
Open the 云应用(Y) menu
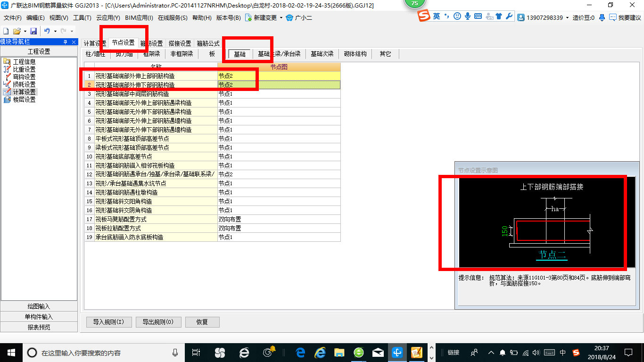(108, 18)
